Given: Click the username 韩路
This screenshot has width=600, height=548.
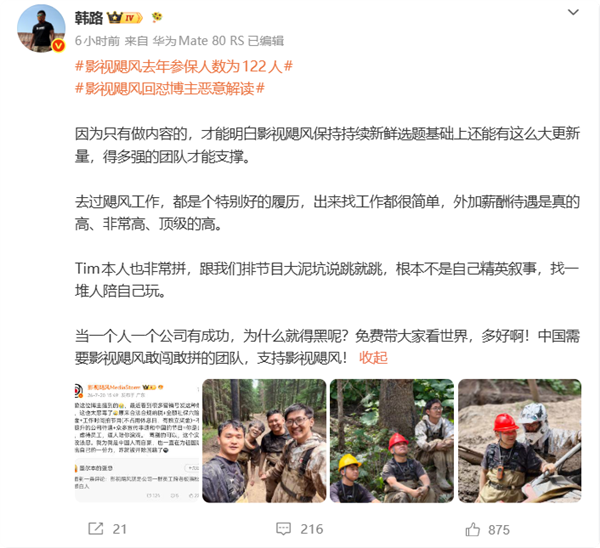Looking at the screenshot, I should click(x=89, y=18).
